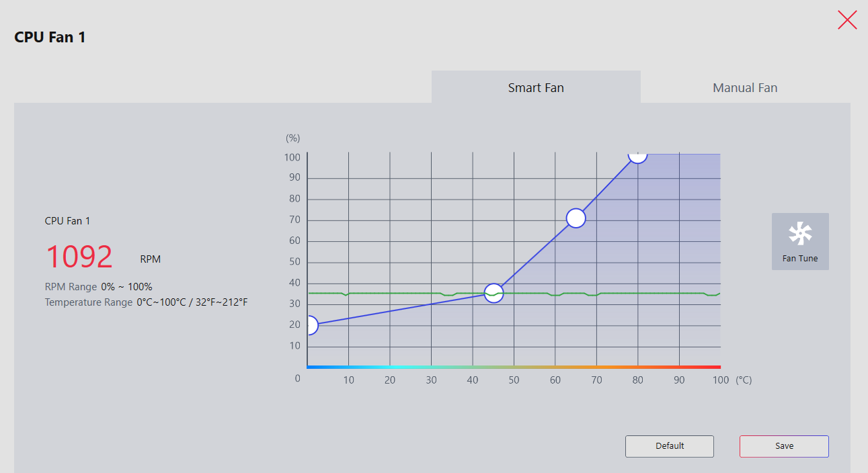Select the Smart Fan tab
The width and height of the screenshot is (868, 473).
point(536,87)
